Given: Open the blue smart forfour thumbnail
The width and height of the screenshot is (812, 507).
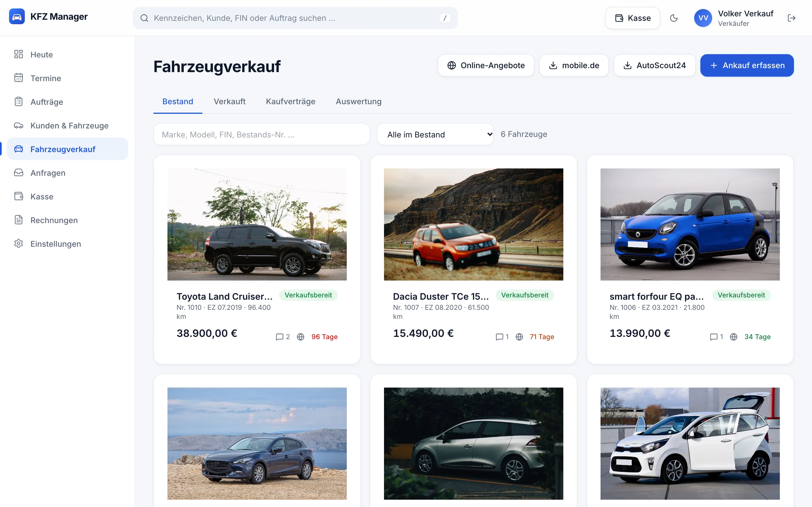Looking at the screenshot, I should (x=690, y=224).
